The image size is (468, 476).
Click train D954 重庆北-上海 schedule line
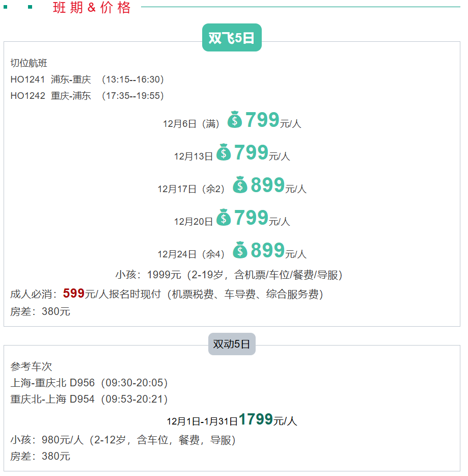tap(89, 399)
